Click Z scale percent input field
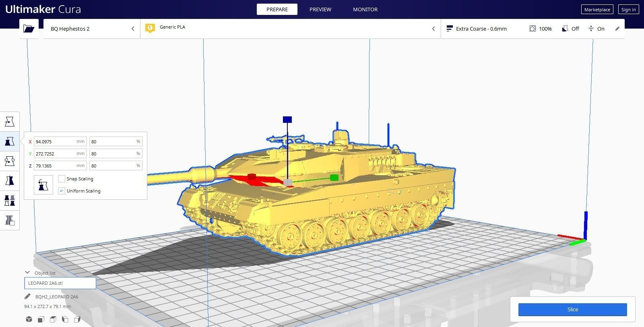The height and width of the screenshot is (327, 644). [116, 166]
